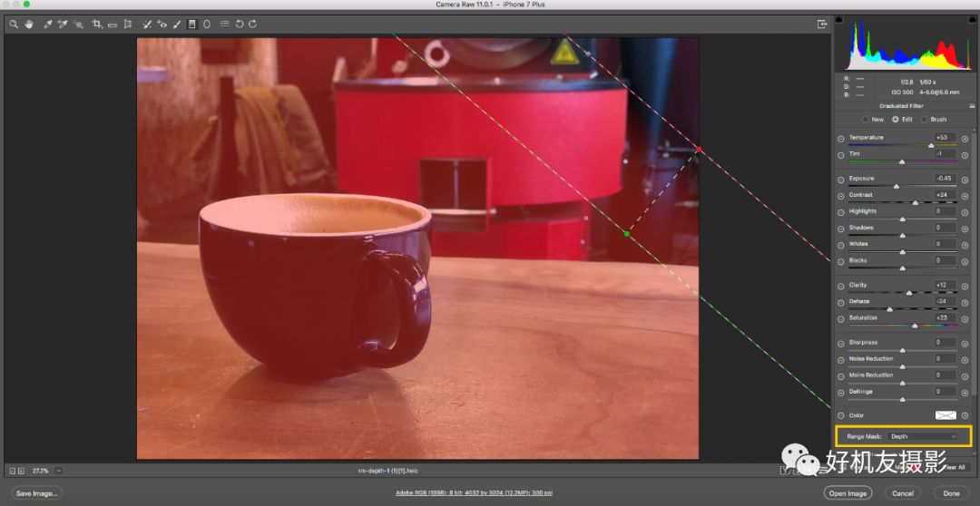Select the Spot Removal tool
The height and width of the screenshot is (506, 980).
(x=147, y=24)
